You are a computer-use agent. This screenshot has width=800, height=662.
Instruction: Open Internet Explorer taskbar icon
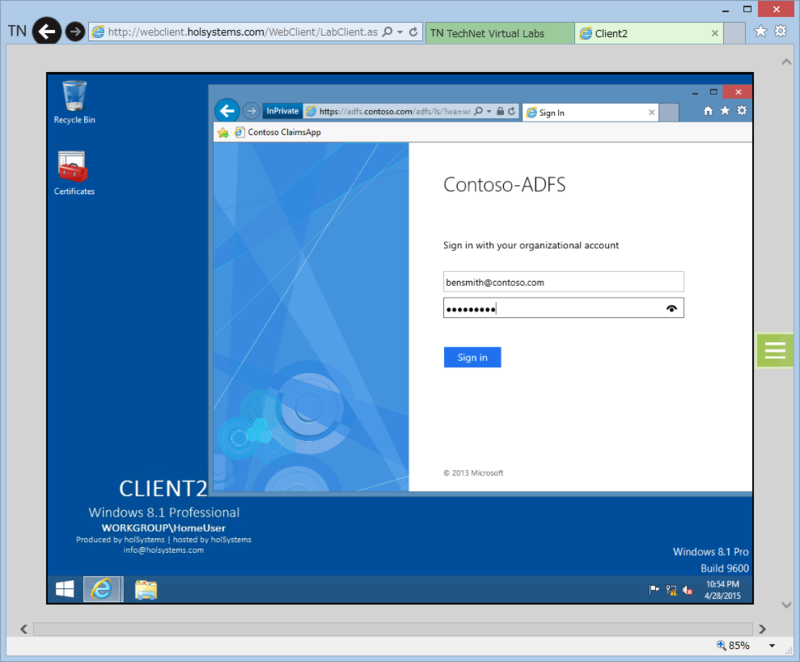[103, 590]
